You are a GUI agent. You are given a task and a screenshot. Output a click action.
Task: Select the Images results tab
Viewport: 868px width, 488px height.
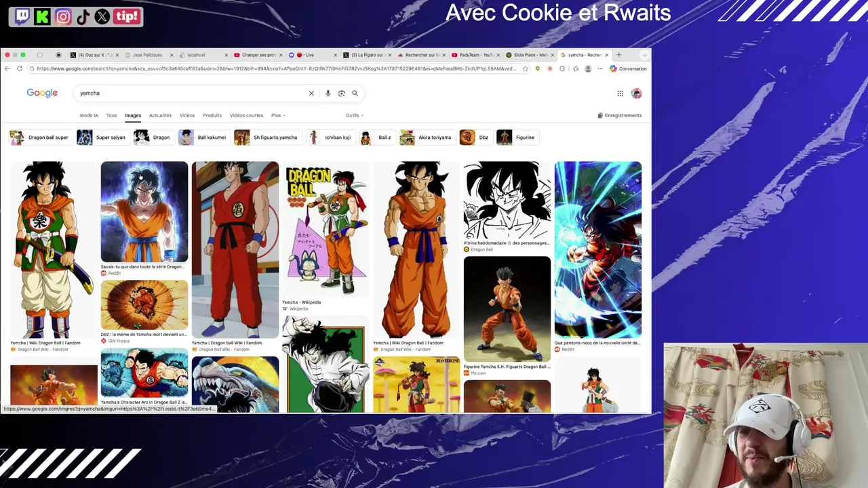[133, 115]
